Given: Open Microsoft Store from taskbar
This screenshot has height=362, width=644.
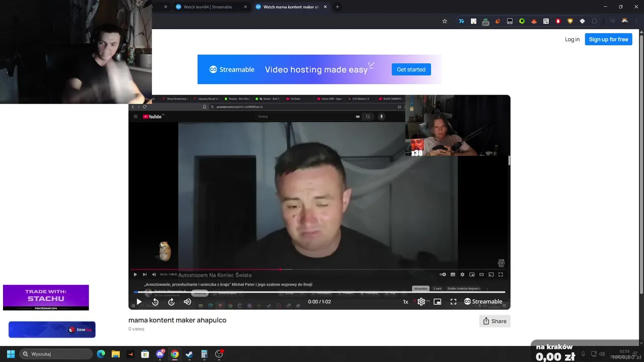Looking at the screenshot, I should (x=145, y=354).
